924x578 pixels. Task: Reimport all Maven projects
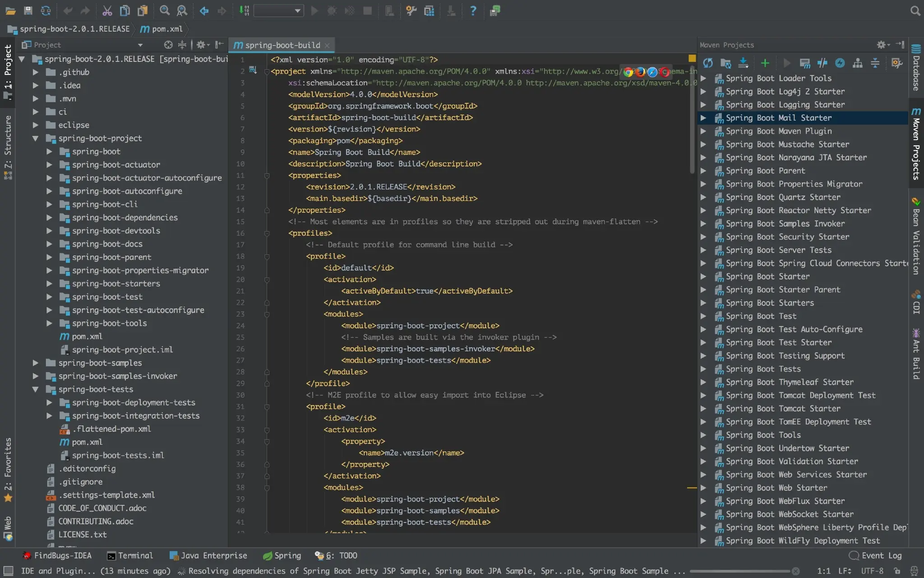[x=708, y=63]
